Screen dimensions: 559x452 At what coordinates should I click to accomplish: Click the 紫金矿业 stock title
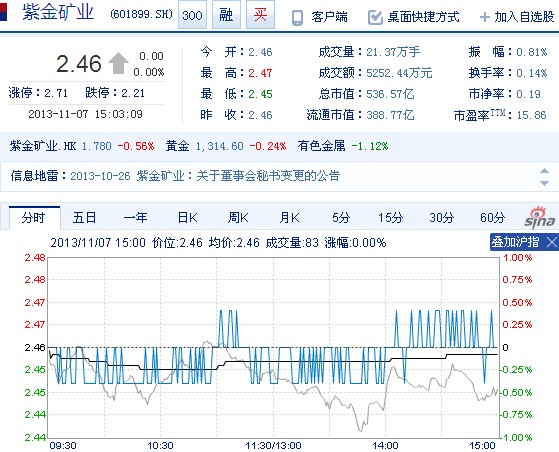pos(58,12)
